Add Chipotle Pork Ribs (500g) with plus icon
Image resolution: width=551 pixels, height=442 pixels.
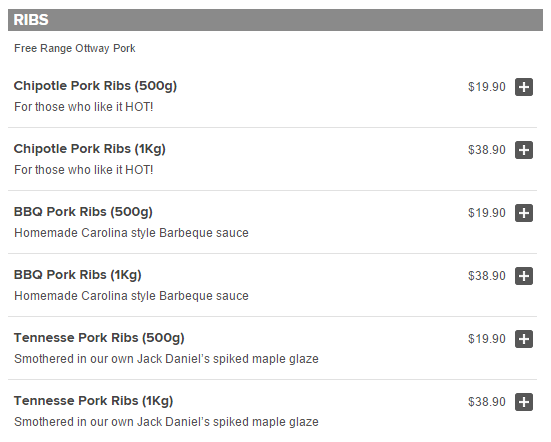pos(524,87)
